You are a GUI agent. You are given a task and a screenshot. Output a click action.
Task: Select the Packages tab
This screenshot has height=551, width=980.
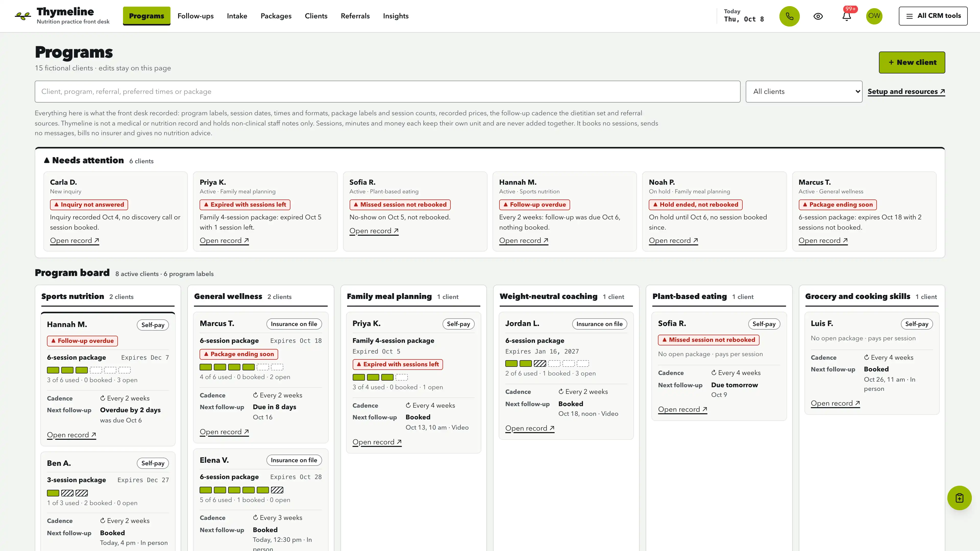(x=276, y=16)
